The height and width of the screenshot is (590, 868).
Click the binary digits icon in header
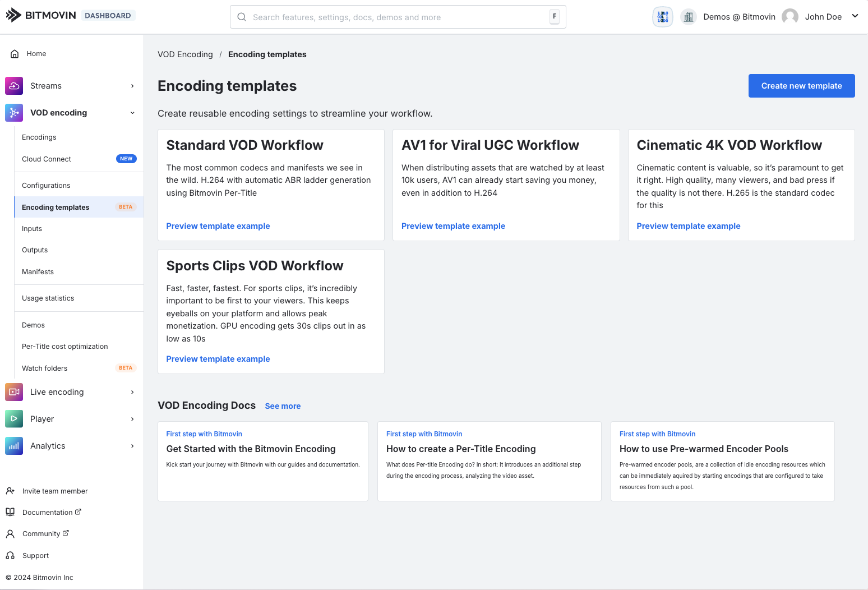click(663, 17)
